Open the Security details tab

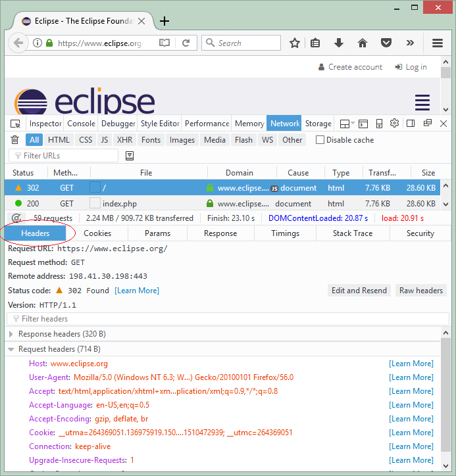click(420, 233)
